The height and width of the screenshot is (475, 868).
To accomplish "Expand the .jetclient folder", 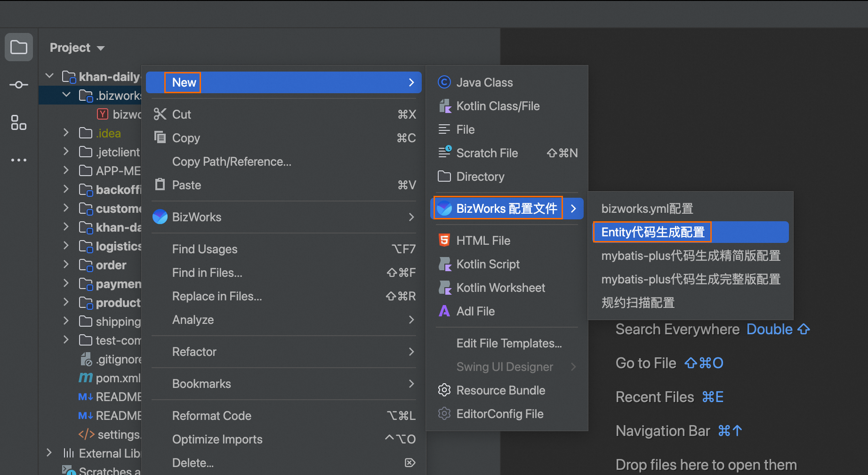I will 66,152.
